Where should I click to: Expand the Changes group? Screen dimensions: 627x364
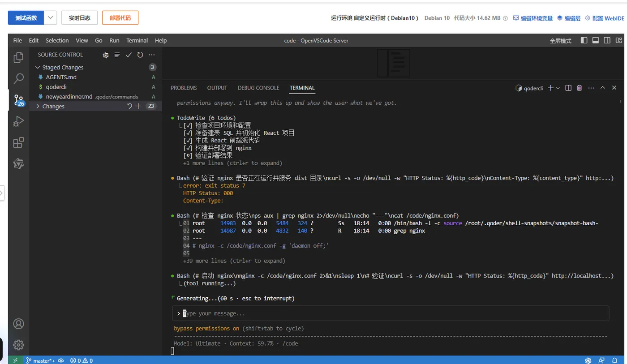click(x=38, y=106)
